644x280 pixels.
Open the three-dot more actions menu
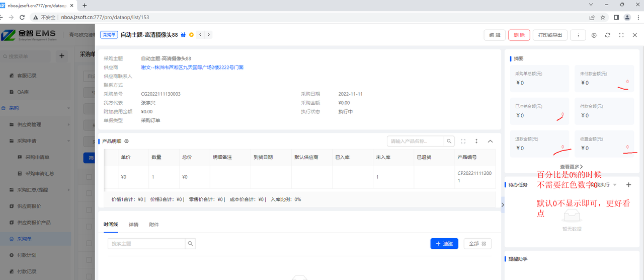tap(578, 35)
